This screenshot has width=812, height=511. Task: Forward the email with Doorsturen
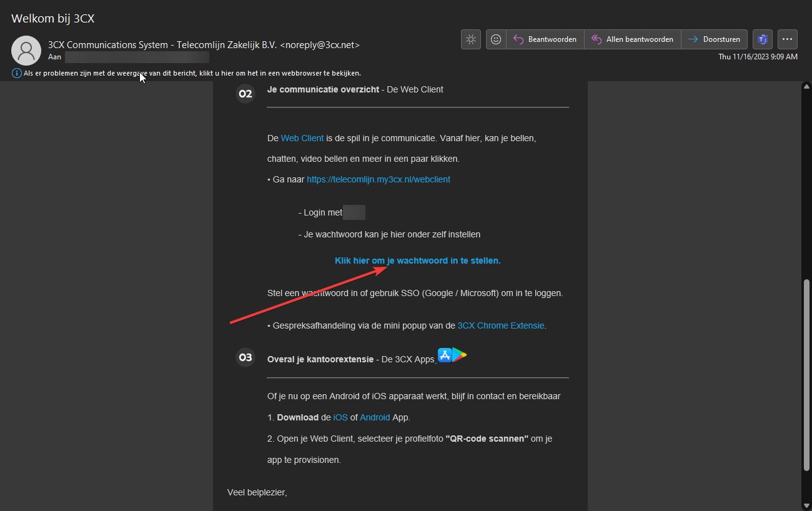click(714, 39)
